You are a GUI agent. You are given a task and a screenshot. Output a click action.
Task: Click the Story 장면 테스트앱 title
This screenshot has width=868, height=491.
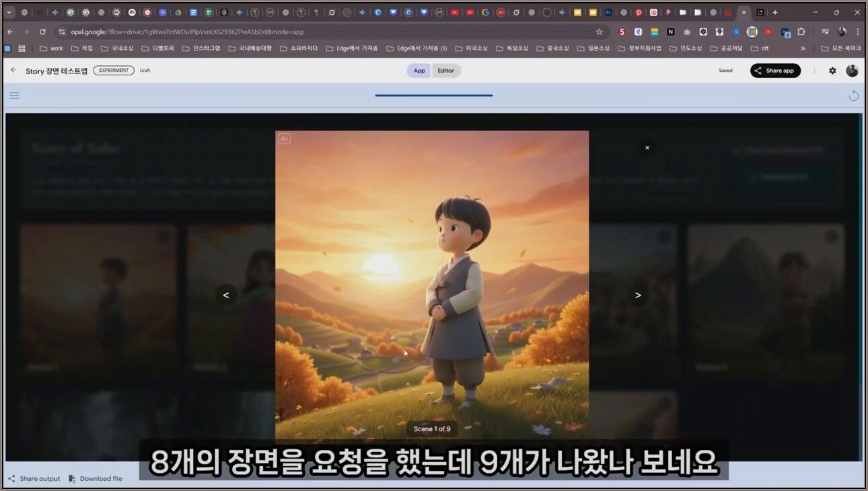[57, 71]
